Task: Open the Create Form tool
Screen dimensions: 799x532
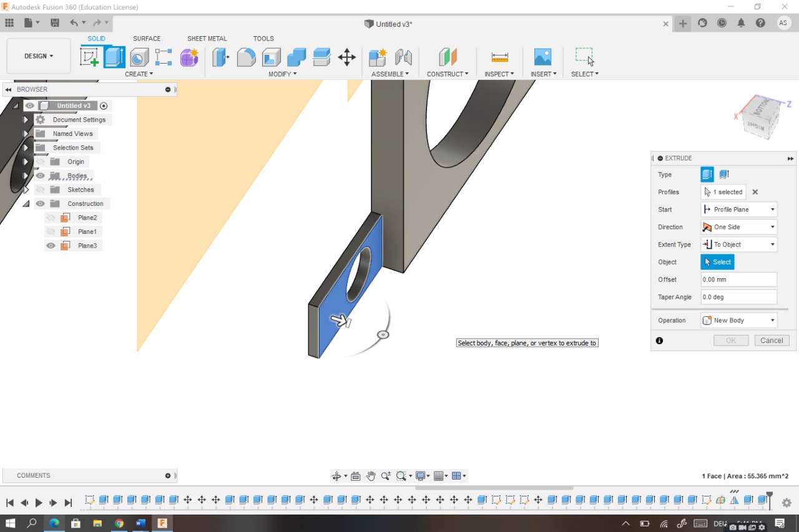Action: 189,57
